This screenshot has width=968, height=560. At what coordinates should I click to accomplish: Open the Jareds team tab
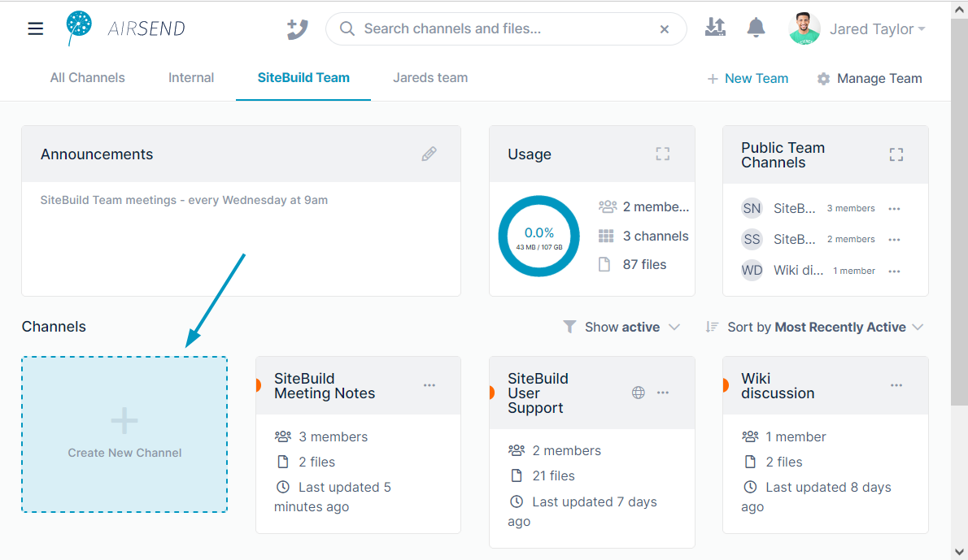tap(430, 78)
